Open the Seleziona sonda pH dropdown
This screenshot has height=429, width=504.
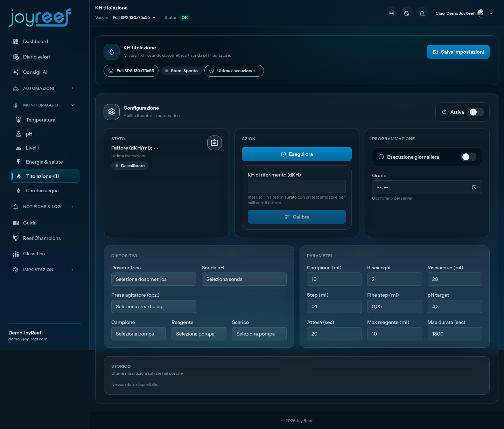244,279
